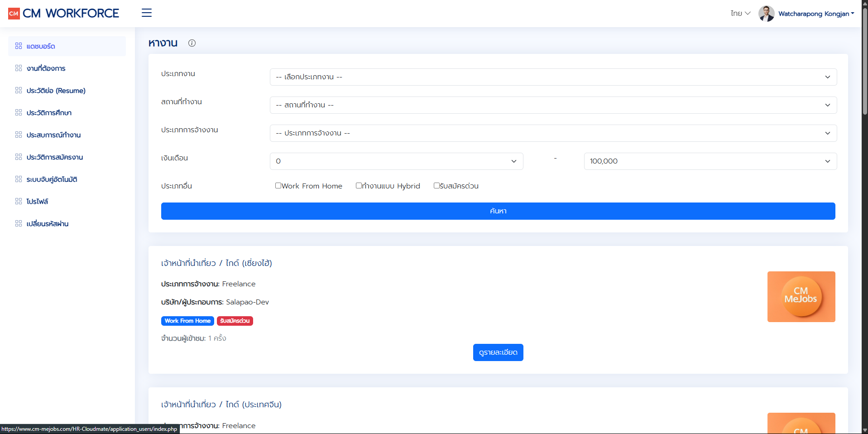
Task: Open the ประเภทการจ้างงาน dropdown
Action: 553,133
